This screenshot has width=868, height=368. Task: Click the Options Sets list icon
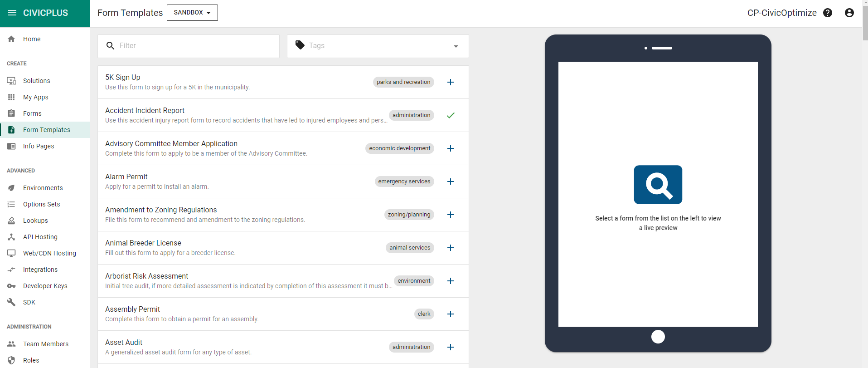[x=11, y=204]
